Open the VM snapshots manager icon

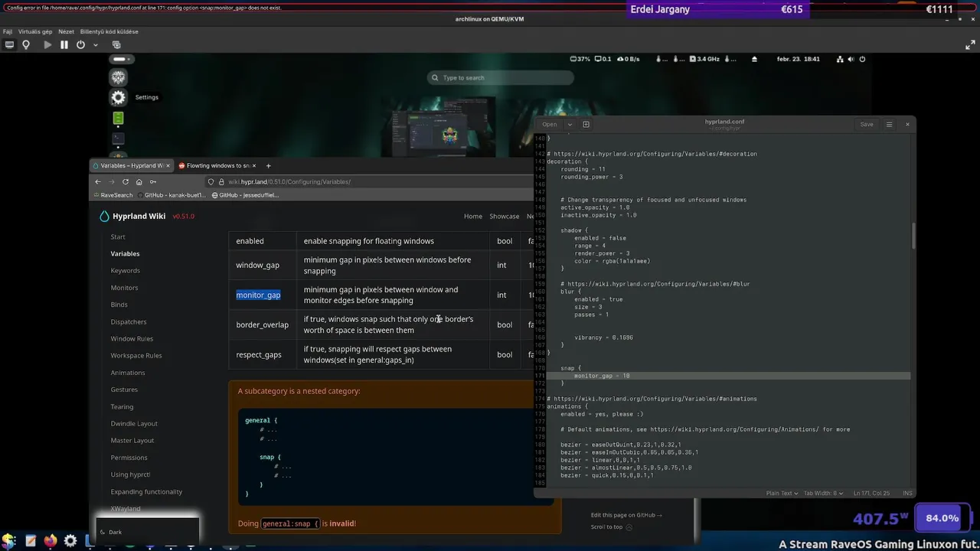click(x=116, y=44)
